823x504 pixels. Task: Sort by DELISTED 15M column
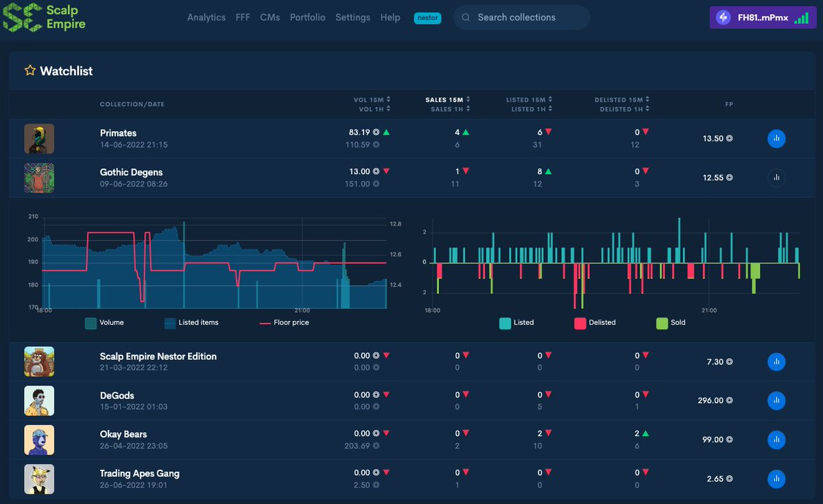click(622, 99)
